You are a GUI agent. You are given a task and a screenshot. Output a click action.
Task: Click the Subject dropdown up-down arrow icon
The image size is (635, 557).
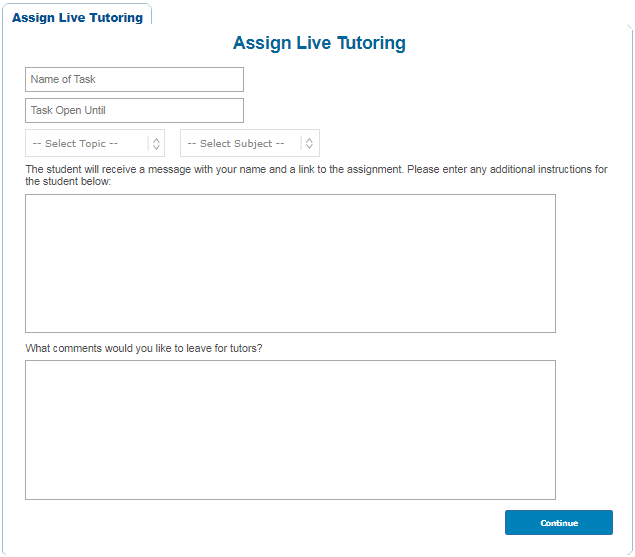coord(309,143)
